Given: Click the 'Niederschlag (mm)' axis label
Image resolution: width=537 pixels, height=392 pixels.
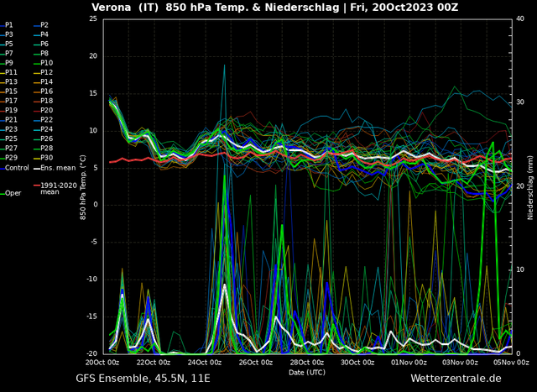Looking at the screenshot, I should point(530,188).
